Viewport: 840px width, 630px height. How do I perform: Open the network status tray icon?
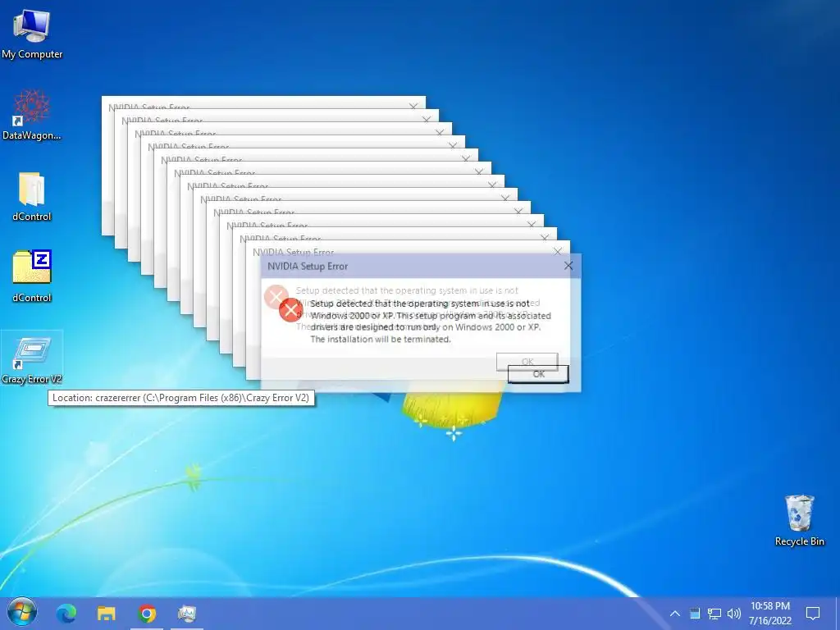point(714,614)
